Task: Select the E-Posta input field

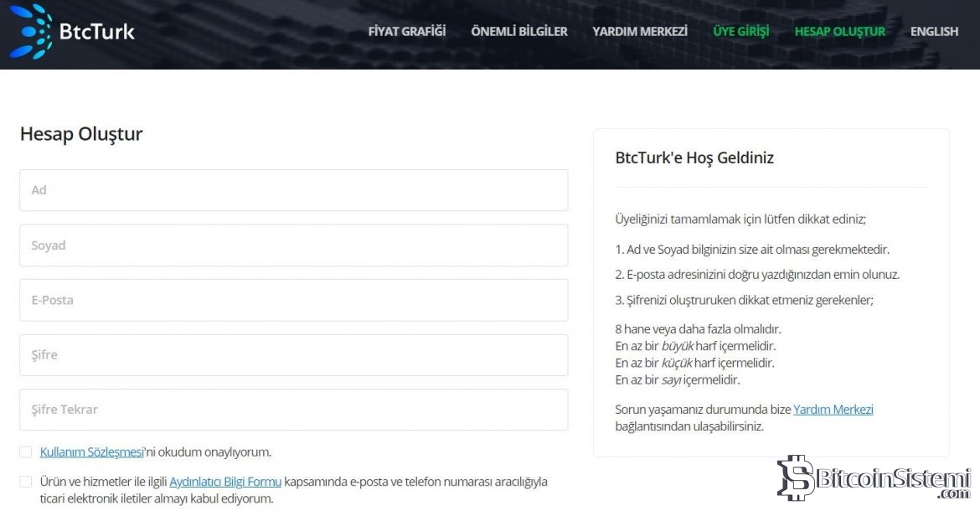Action: 293,300
